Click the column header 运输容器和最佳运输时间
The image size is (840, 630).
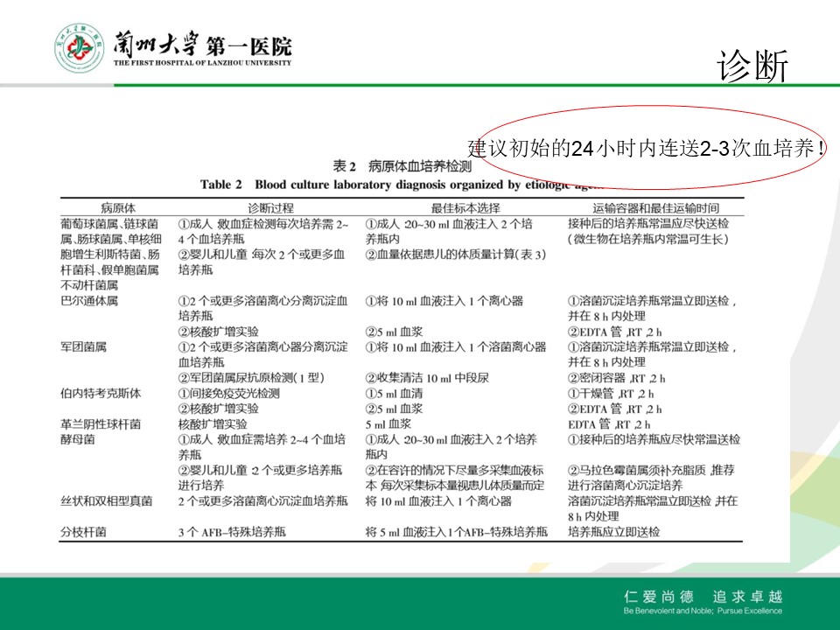coord(655,208)
